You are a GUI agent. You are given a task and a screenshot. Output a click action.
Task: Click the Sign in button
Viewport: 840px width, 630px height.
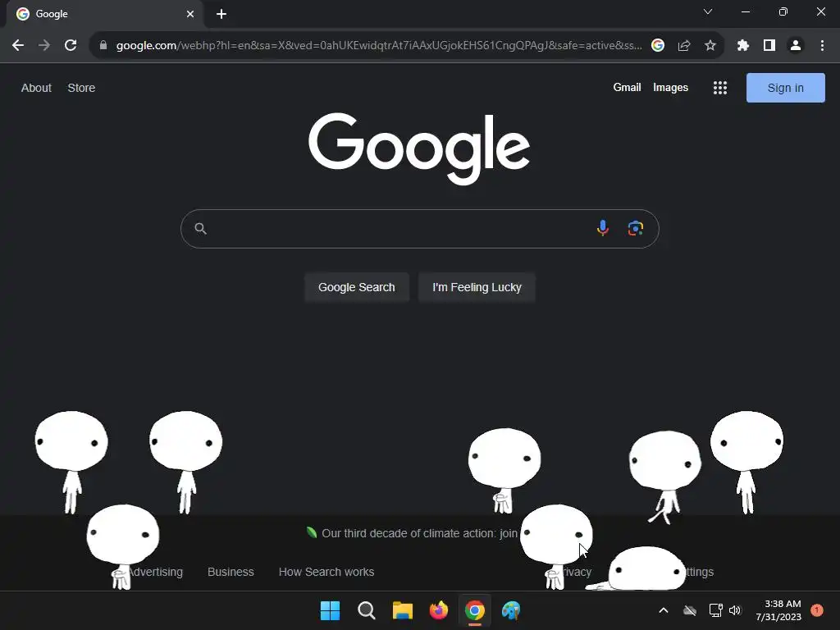coord(785,88)
